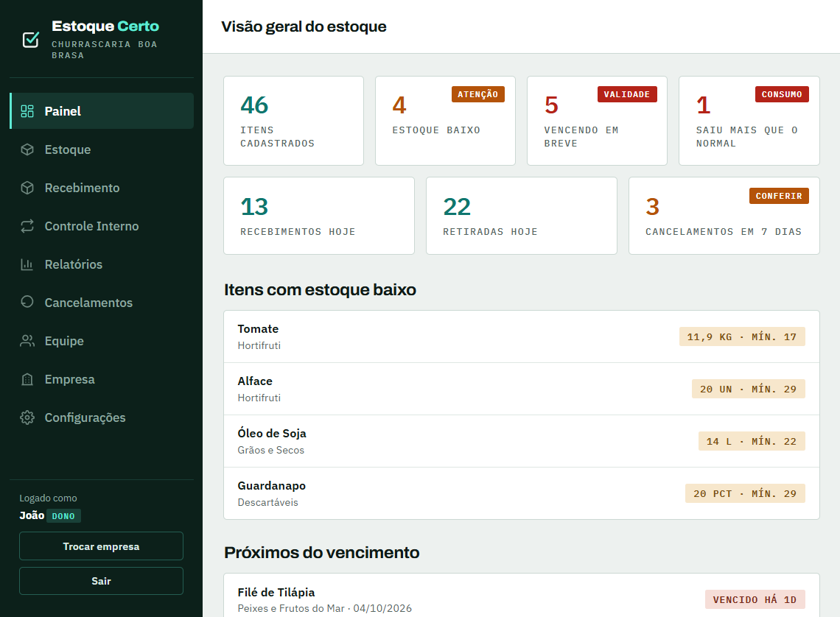Click the Cancelamentos undo icon
840x617 pixels.
pyautogui.click(x=27, y=303)
